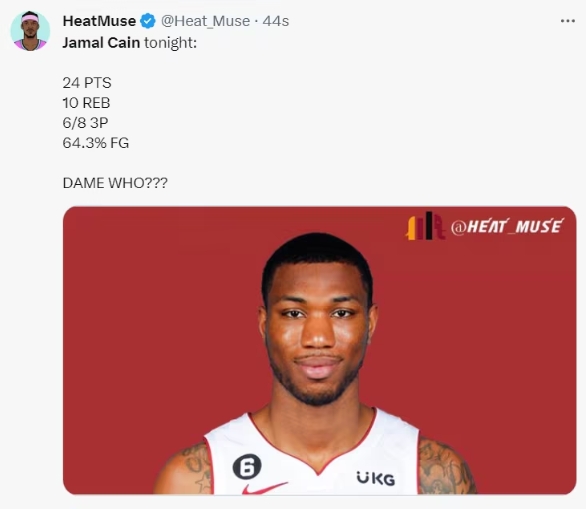Select the 10 REB stat line
The image size is (586, 509).
[86, 103]
